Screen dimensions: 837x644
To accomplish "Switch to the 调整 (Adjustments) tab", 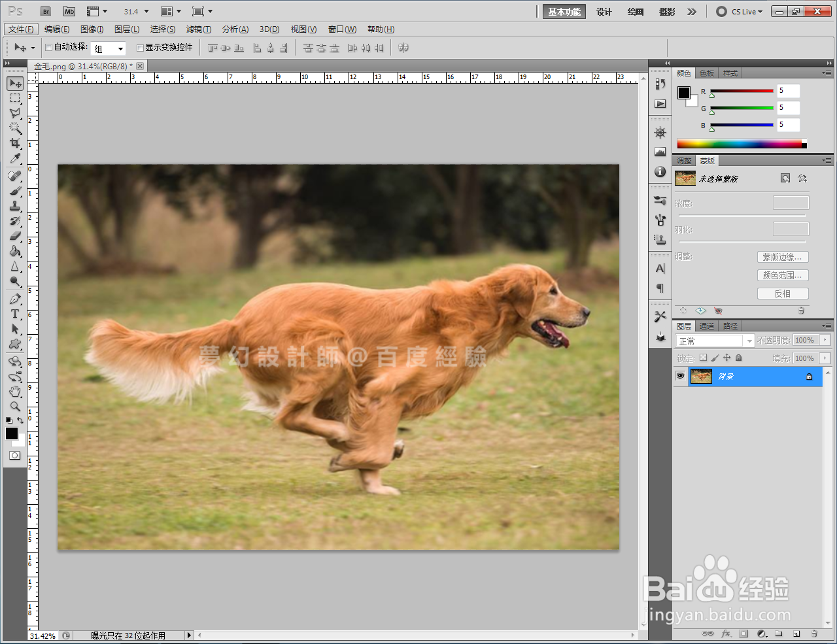I will click(x=684, y=161).
